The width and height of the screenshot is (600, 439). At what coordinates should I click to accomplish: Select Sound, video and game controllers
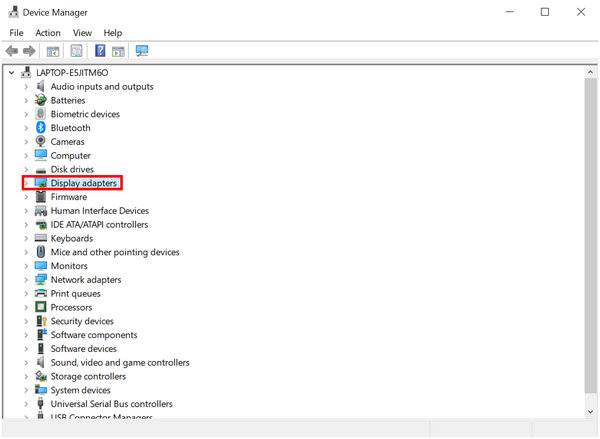(x=120, y=362)
